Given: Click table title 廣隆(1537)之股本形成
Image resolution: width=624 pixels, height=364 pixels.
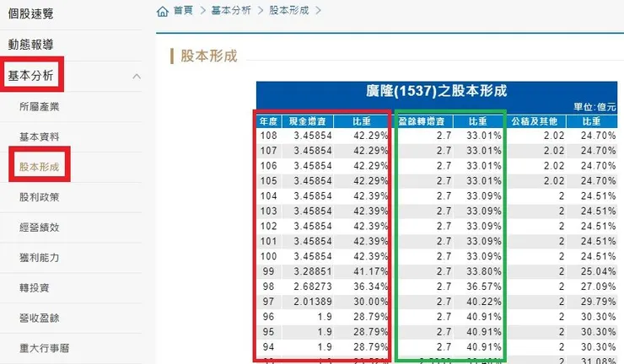Looking at the screenshot, I should coord(437,91).
